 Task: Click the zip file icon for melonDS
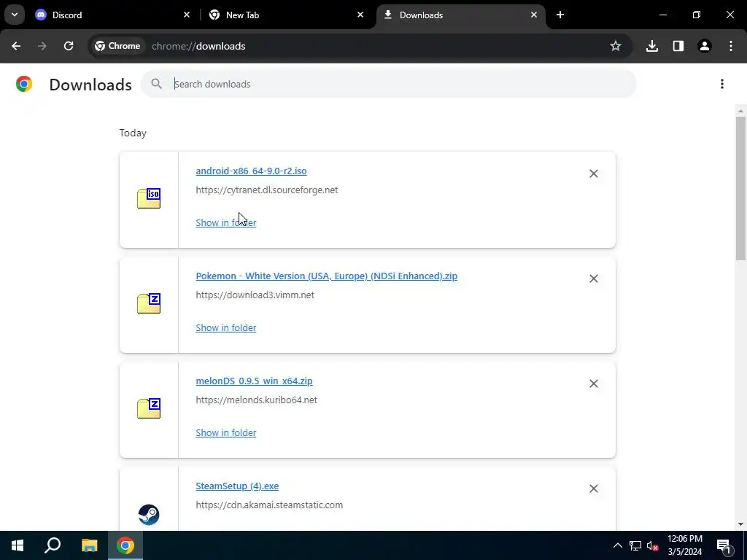149,408
